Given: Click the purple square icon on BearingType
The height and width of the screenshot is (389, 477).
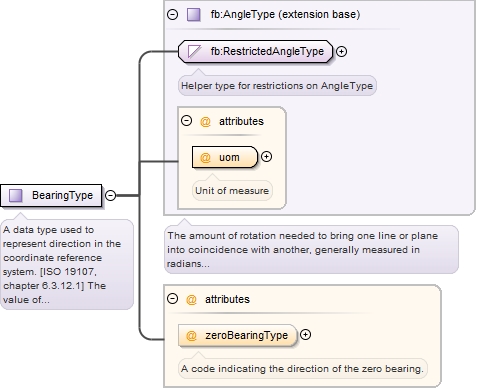Looking at the screenshot, I should point(15,196).
